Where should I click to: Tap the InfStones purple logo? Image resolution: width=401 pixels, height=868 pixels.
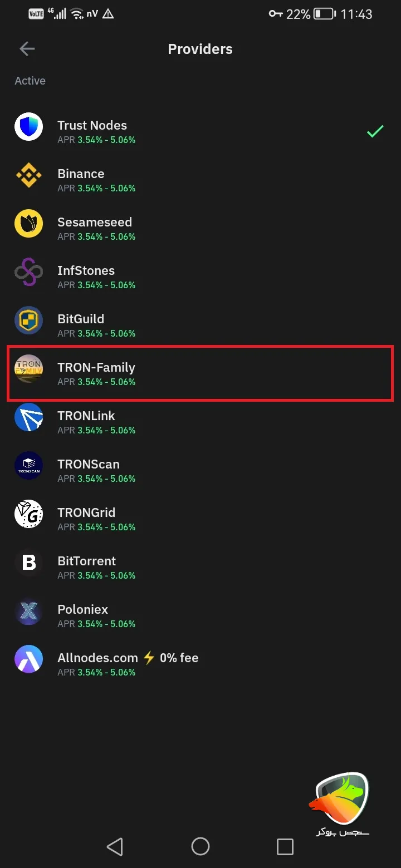[x=28, y=272]
